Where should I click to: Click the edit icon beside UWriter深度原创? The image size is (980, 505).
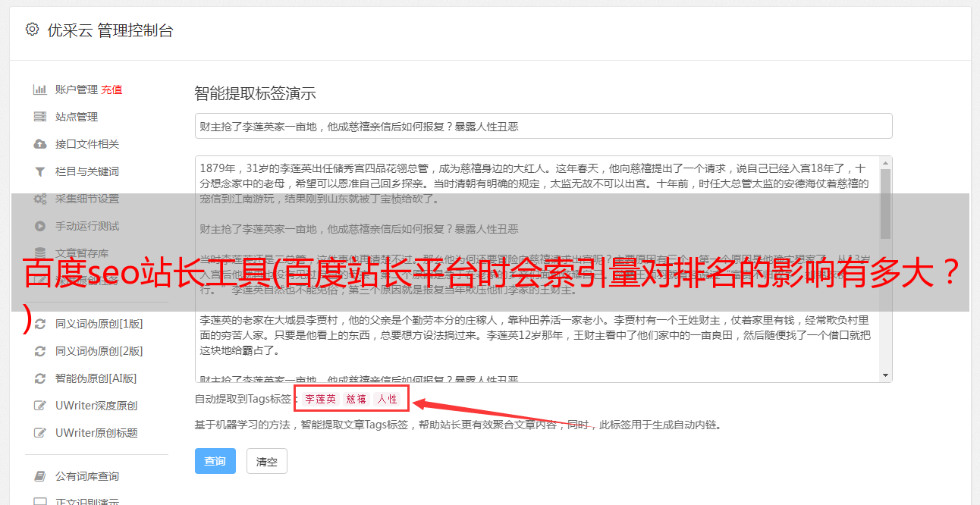pyautogui.click(x=40, y=406)
